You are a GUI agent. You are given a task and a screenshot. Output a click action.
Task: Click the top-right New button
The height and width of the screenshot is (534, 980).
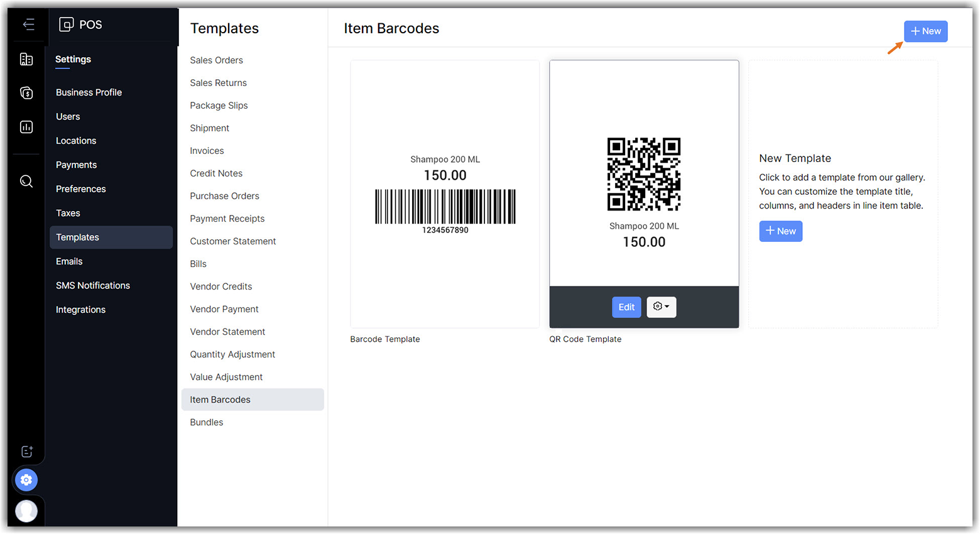[925, 31]
